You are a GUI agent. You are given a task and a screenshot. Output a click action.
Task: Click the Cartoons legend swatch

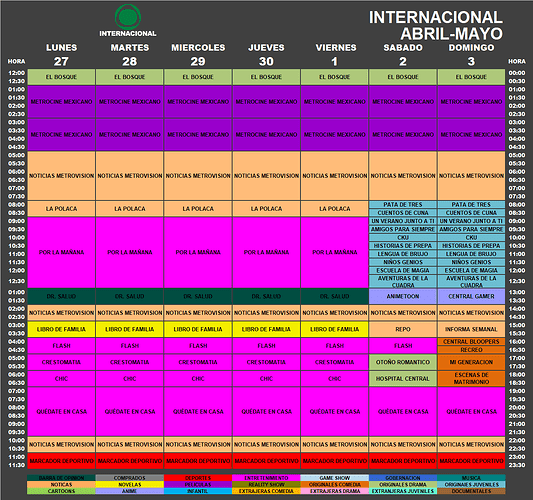(x=61, y=491)
